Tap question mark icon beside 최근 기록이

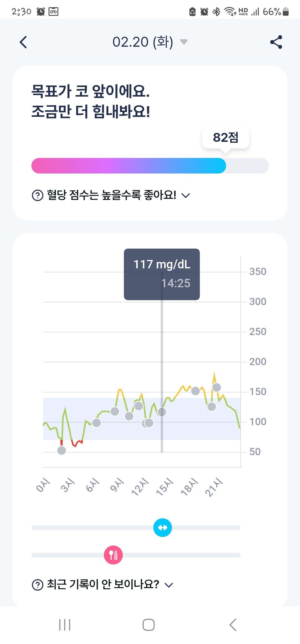pyautogui.click(x=37, y=585)
